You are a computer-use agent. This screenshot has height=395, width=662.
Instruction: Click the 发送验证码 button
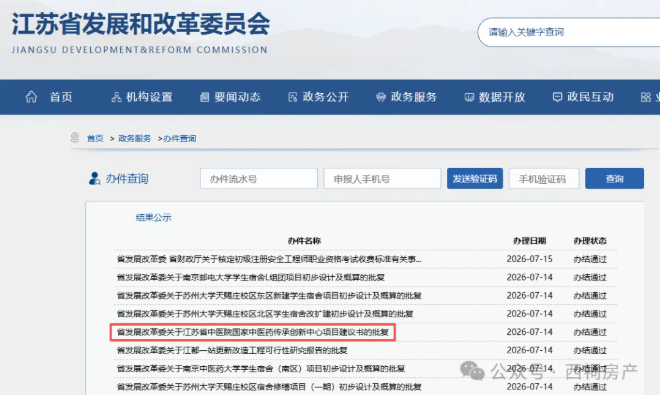pyautogui.click(x=475, y=179)
